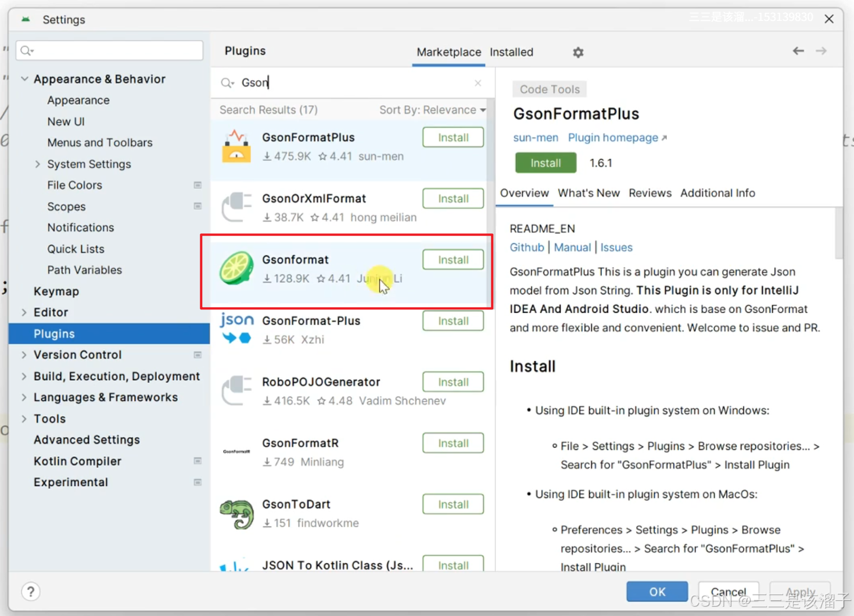The height and width of the screenshot is (616, 854).
Task: Install GsonFormatR plugin
Action: 453,443
